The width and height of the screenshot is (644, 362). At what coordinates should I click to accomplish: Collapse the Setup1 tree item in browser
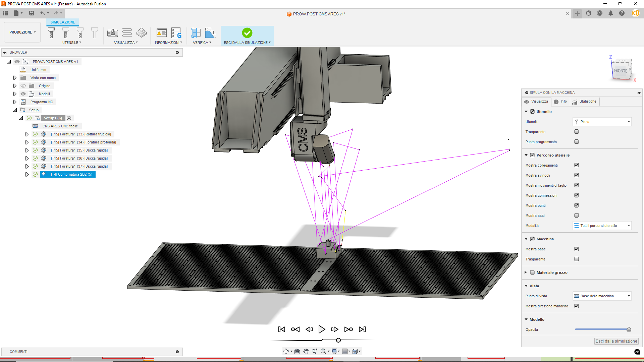(21, 118)
